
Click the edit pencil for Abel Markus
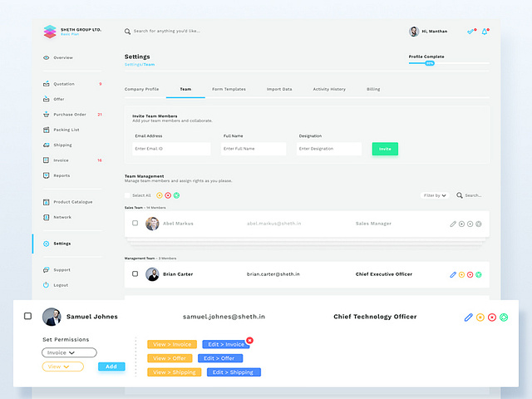click(453, 224)
